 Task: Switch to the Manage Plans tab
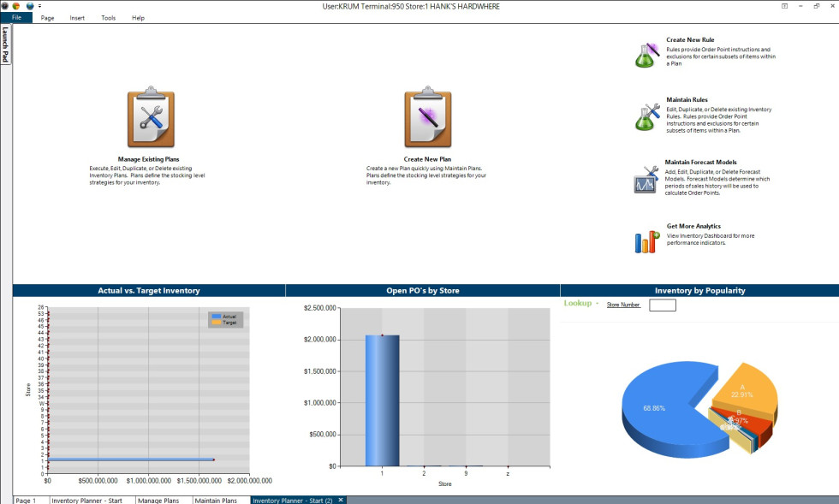[x=158, y=500]
